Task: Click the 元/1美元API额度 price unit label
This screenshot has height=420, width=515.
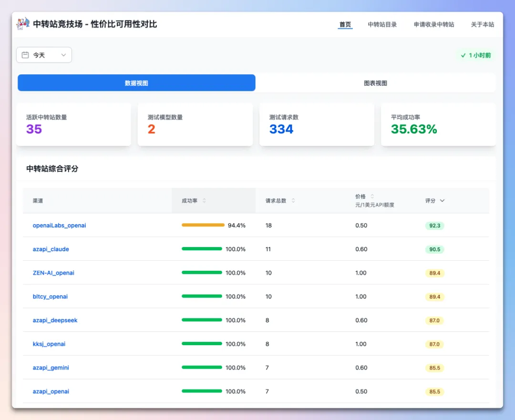Action: [374, 205]
